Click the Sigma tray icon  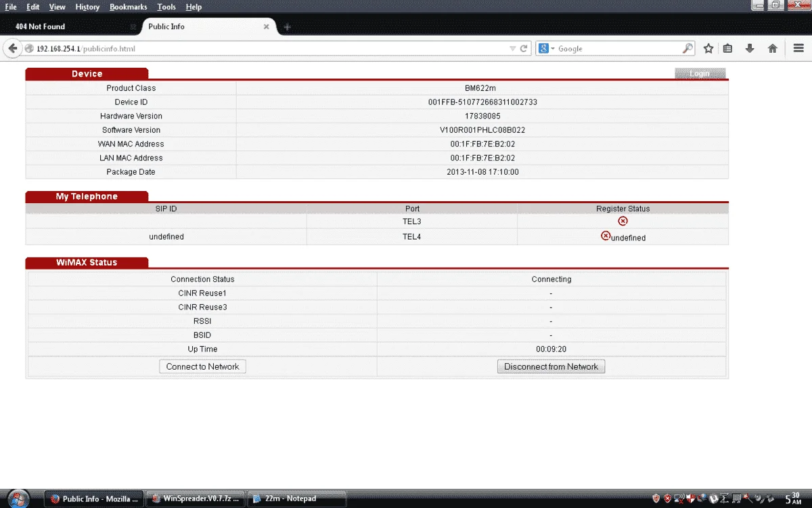pyautogui.click(x=724, y=499)
